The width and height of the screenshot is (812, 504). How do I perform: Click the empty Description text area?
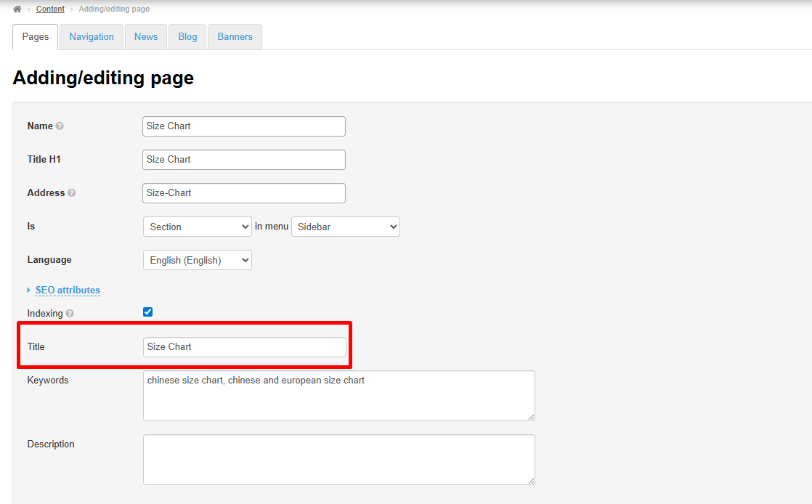tap(338, 460)
